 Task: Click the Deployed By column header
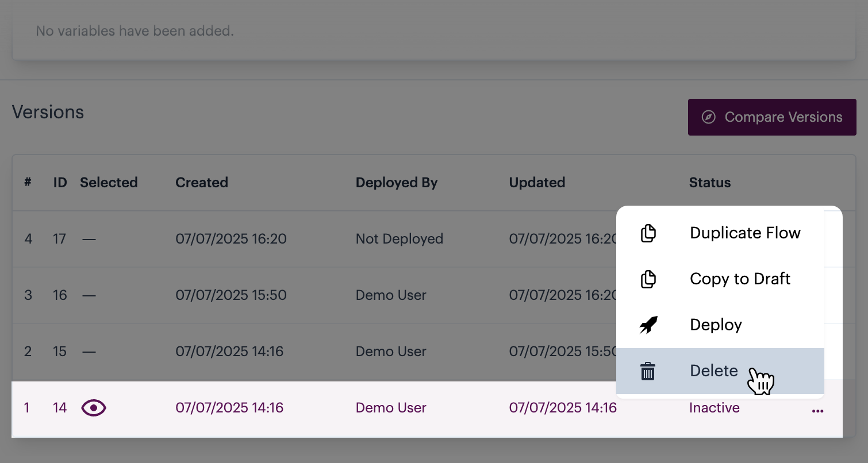pyautogui.click(x=397, y=183)
